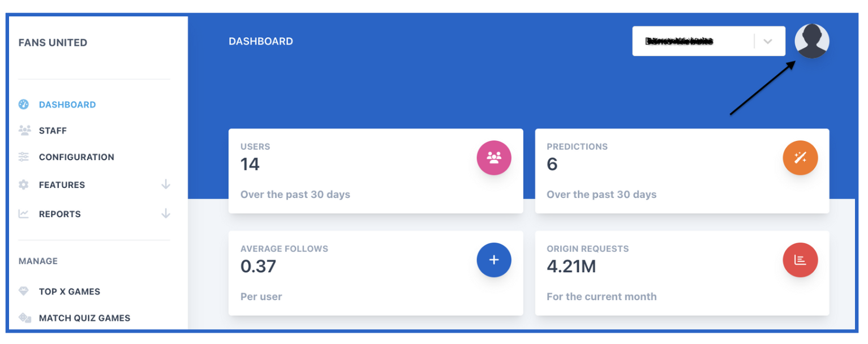
Task: Expand the Reports submenu arrow
Action: 166,214
